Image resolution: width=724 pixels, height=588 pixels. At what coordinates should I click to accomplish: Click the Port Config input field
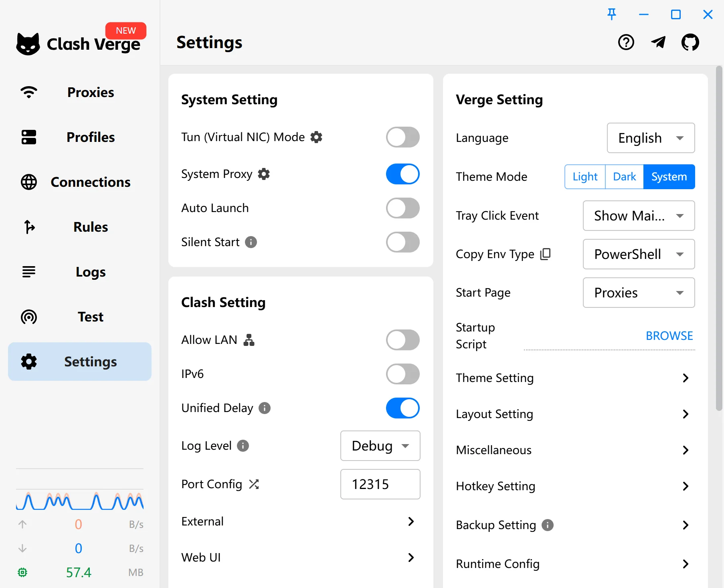tap(380, 484)
